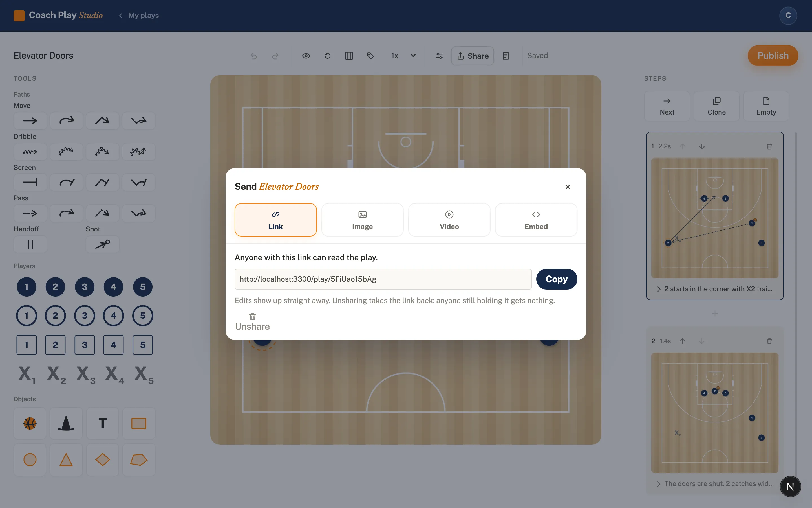Pick the outlined circle player 4 marker
Screen dimensions: 812x508
[x=113, y=316]
